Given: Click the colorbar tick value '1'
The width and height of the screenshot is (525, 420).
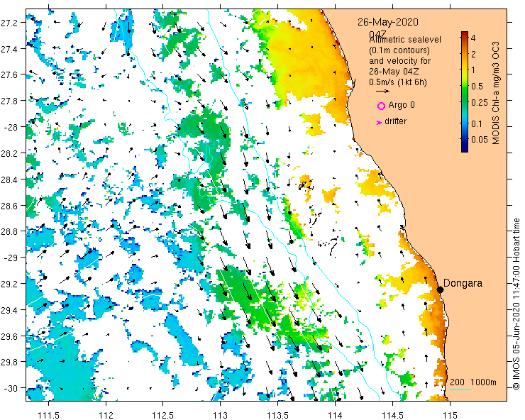Looking at the screenshot, I should tap(473, 70).
